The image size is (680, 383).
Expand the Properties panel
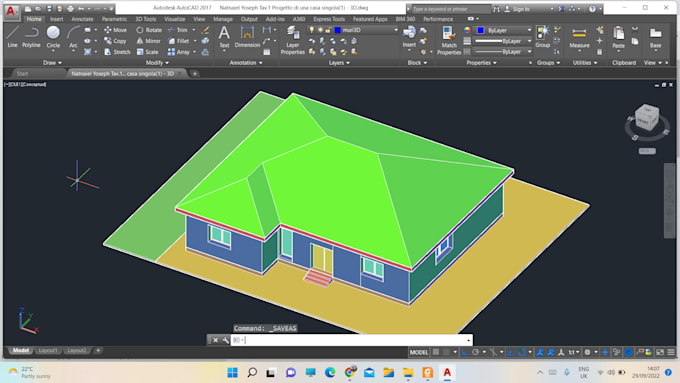tap(481, 63)
